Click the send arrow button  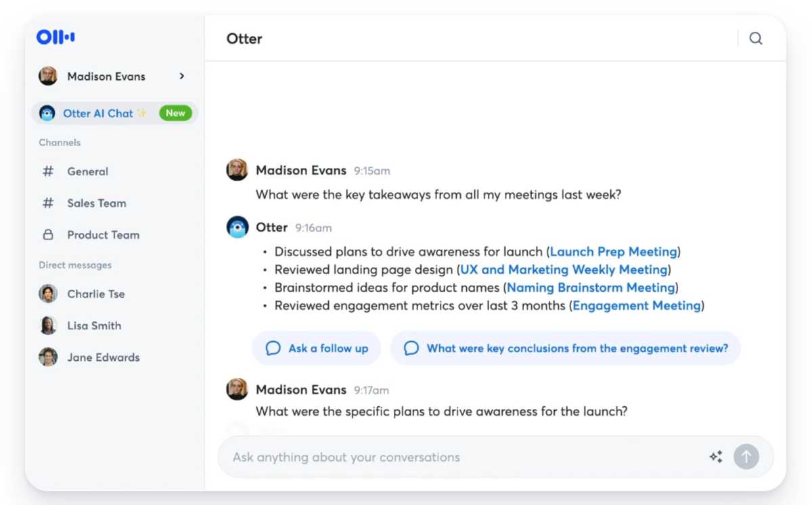[746, 456]
